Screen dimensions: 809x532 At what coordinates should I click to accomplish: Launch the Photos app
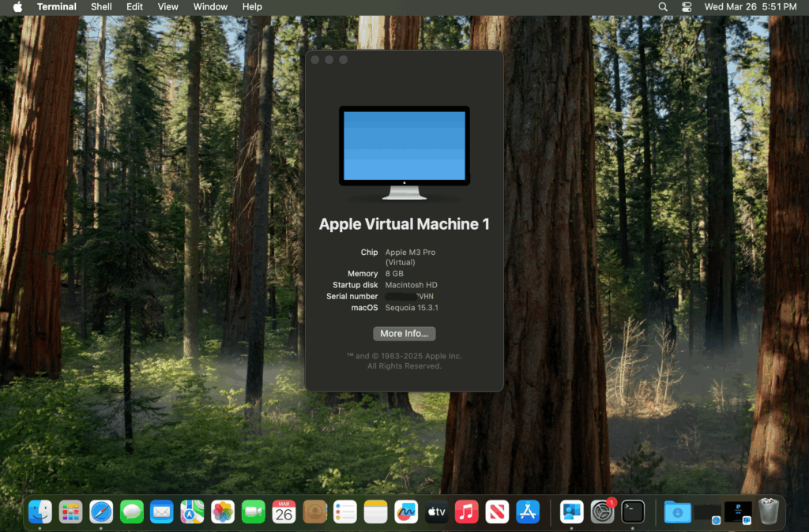coord(222,511)
